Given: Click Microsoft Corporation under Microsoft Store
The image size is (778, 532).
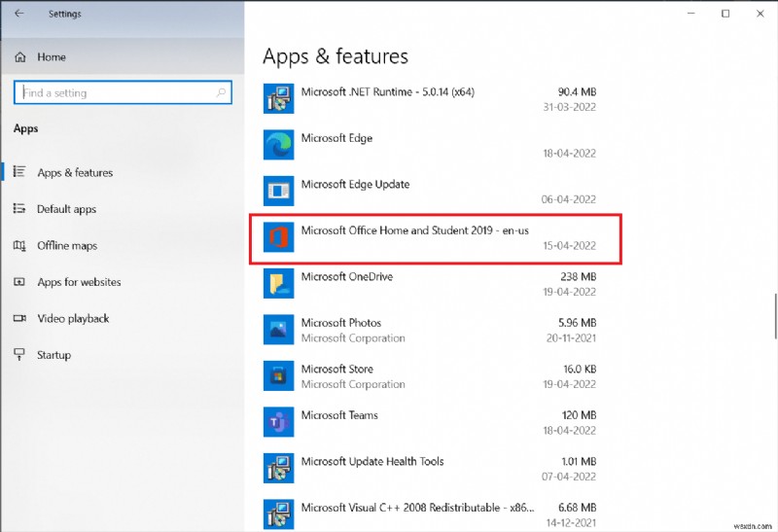Looking at the screenshot, I should (x=353, y=384).
